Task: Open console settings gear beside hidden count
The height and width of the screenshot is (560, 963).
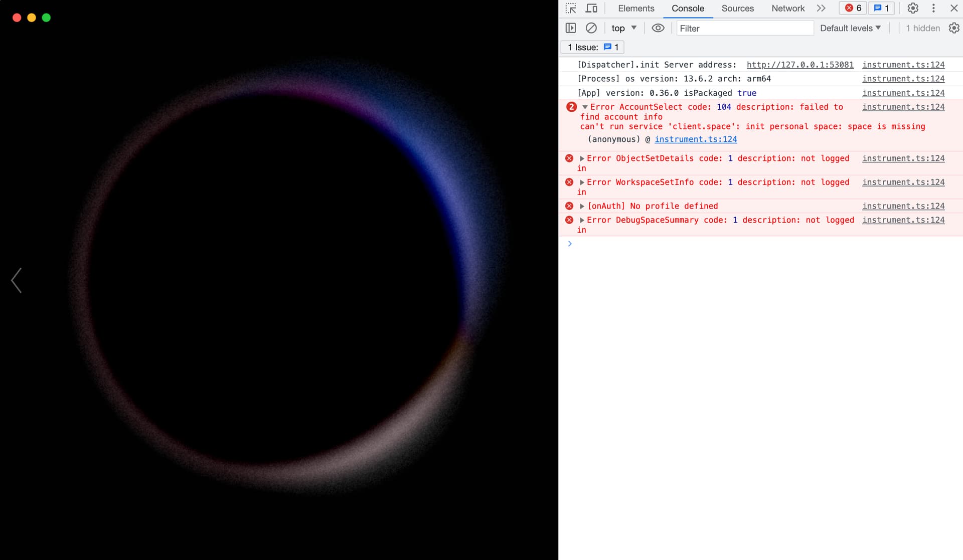Action: [953, 28]
